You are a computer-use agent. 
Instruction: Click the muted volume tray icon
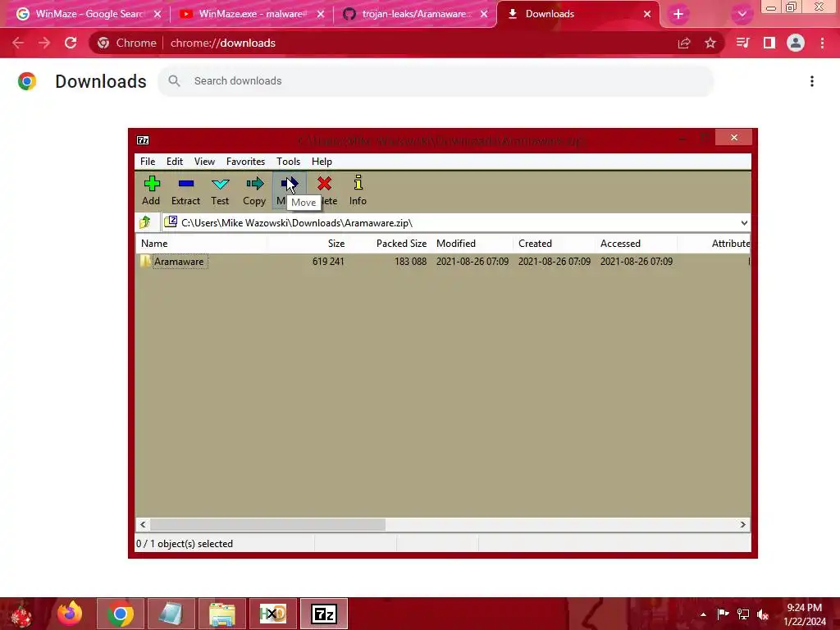click(x=763, y=614)
